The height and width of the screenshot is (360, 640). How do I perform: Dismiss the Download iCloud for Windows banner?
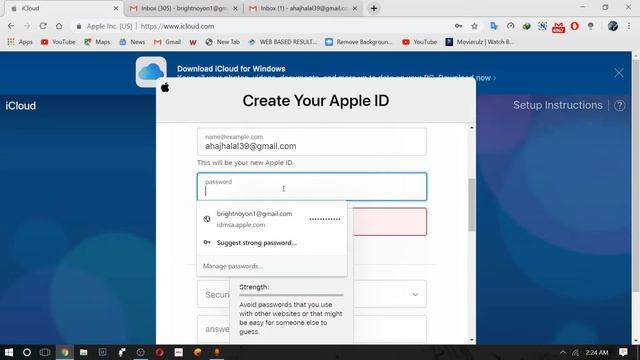(x=619, y=73)
